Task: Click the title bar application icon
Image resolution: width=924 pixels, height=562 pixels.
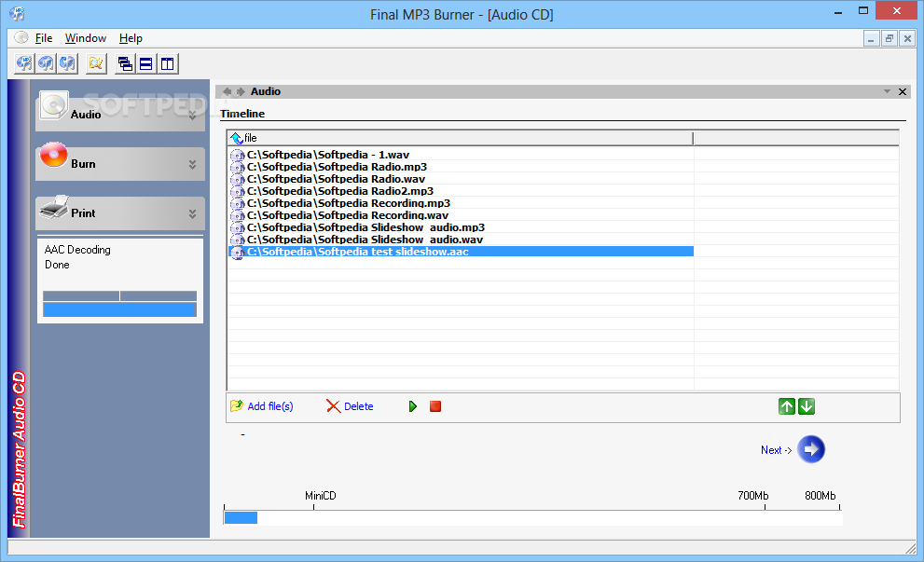Action: (18, 13)
